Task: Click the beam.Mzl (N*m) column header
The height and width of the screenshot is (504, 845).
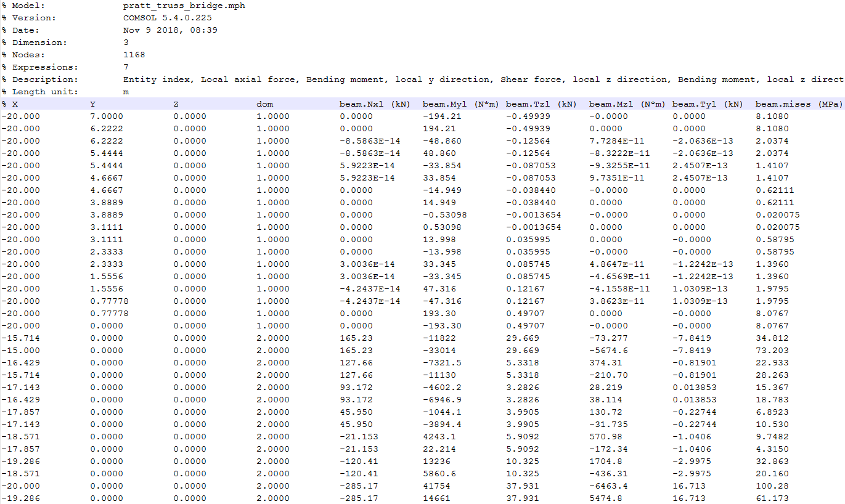Action: pos(627,104)
